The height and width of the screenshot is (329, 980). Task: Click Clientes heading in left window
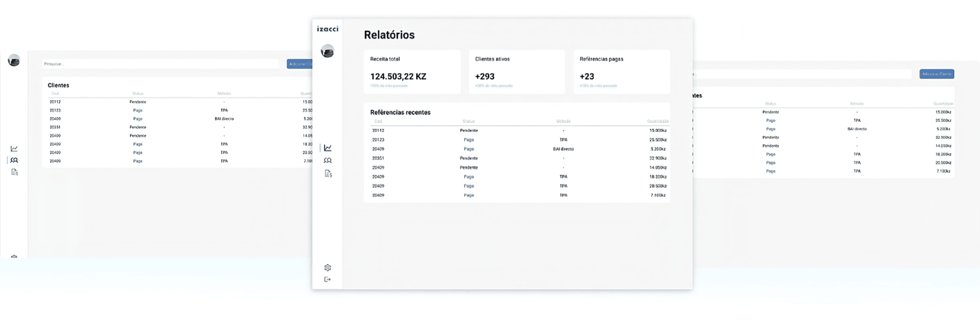[59, 85]
